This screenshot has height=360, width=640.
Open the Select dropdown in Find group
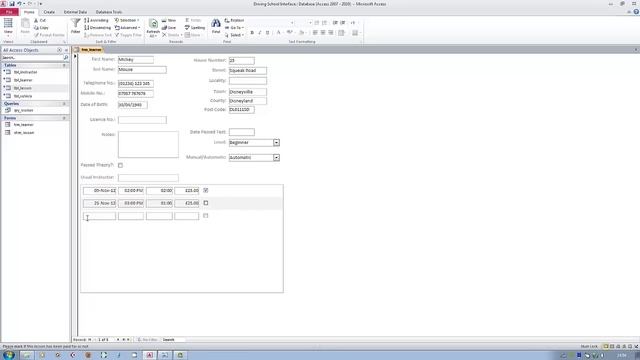point(234,35)
